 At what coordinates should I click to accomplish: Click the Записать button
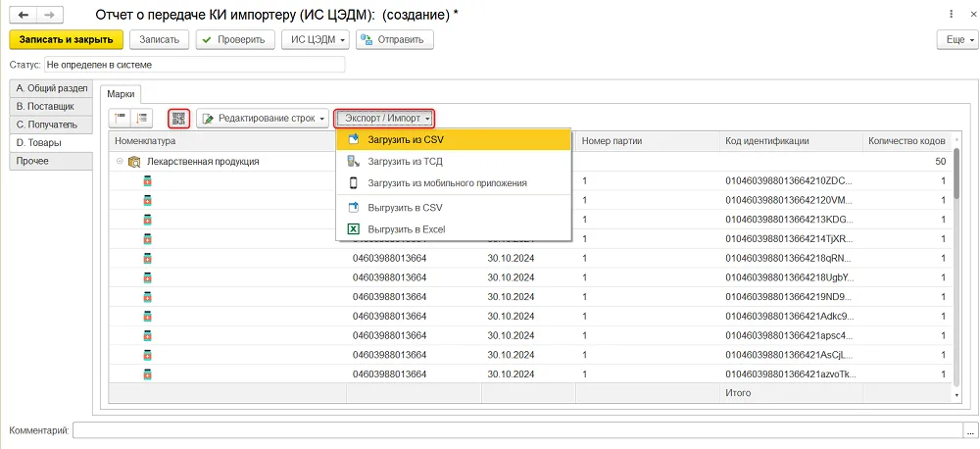[160, 40]
